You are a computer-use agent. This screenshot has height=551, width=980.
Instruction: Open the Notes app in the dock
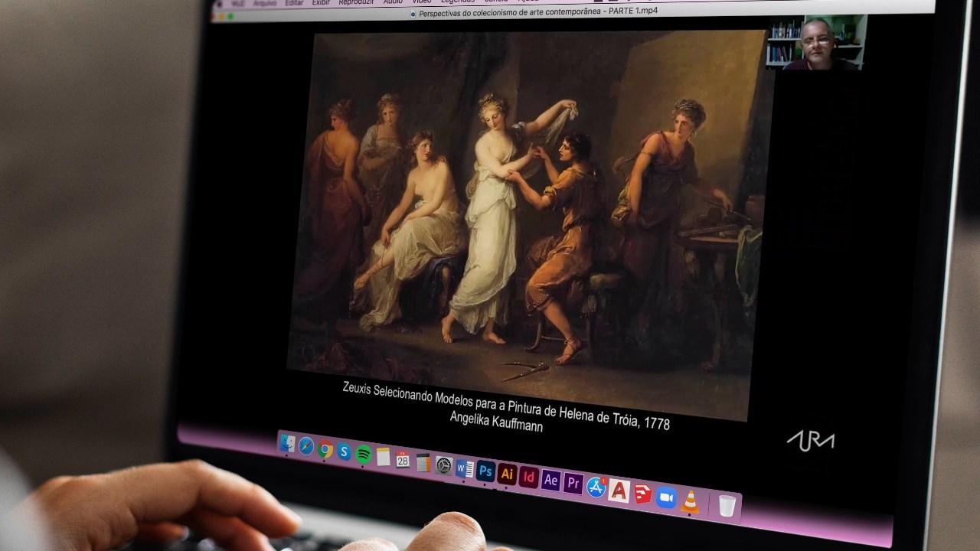click(384, 457)
